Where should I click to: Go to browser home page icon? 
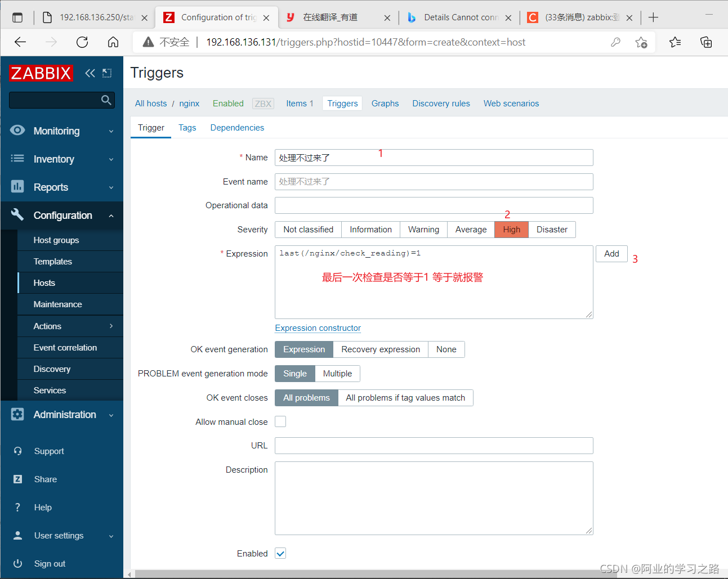click(x=113, y=42)
